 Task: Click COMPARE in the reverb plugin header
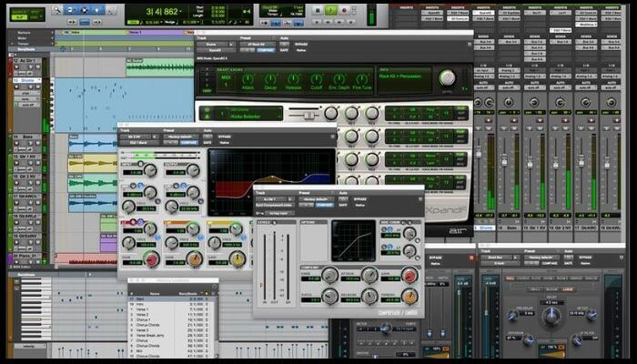click(x=550, y=263)
